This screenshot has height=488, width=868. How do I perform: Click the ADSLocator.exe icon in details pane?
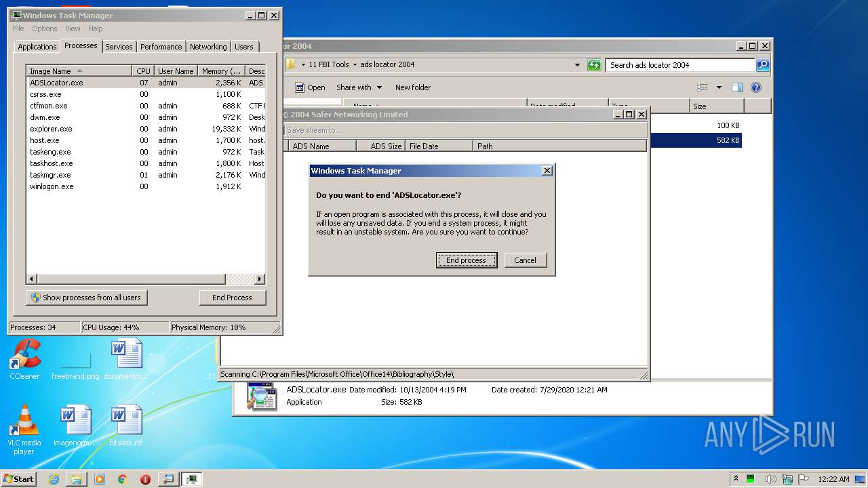coord(262,396)
